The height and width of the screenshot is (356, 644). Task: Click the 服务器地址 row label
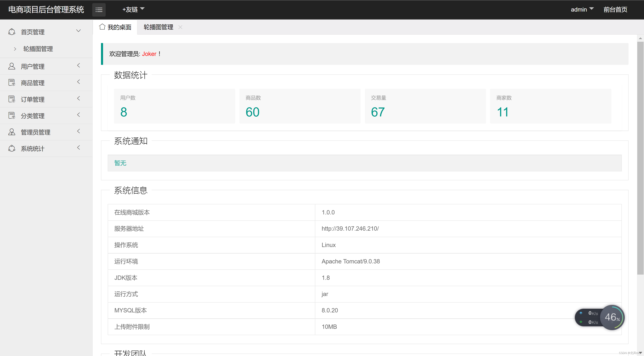point(129,229)
